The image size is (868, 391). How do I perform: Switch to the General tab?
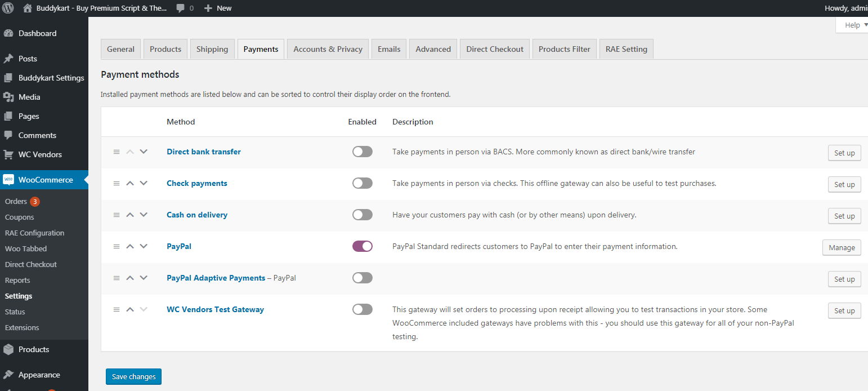click(x=120, y=49)
